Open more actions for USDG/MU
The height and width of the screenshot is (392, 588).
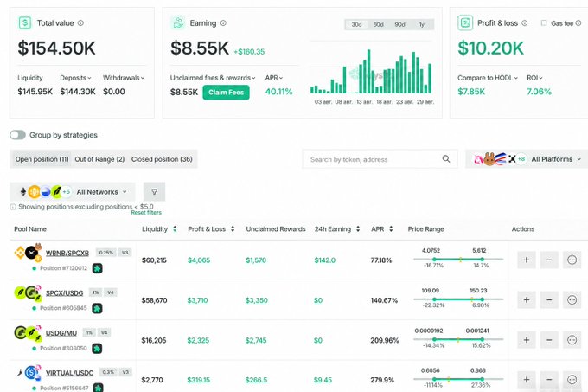572,340
